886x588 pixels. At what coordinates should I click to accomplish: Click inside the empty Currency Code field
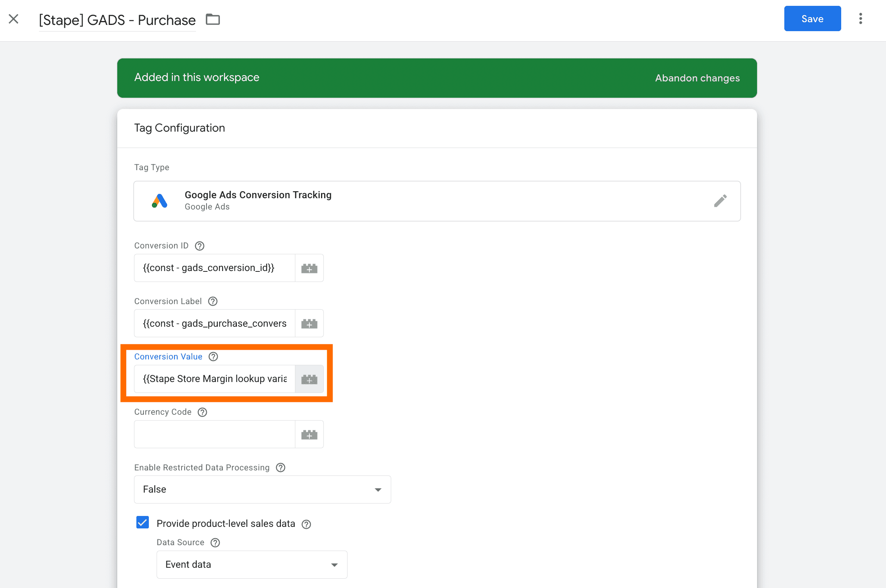pos(214,434)
